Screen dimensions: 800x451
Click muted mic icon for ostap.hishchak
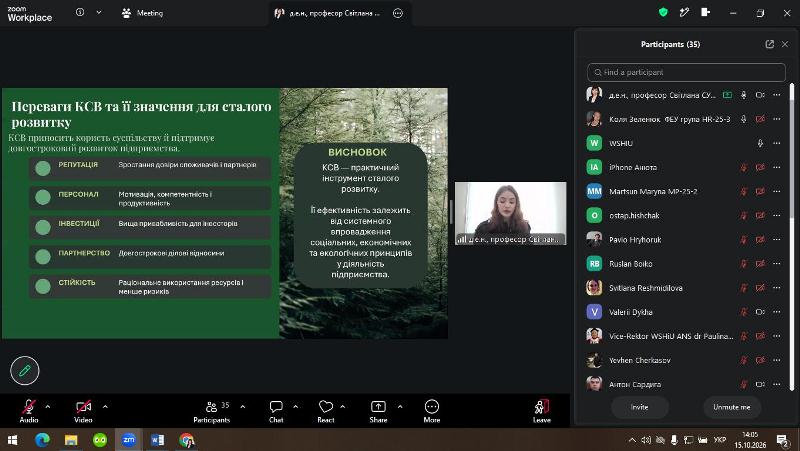point(743,215)
